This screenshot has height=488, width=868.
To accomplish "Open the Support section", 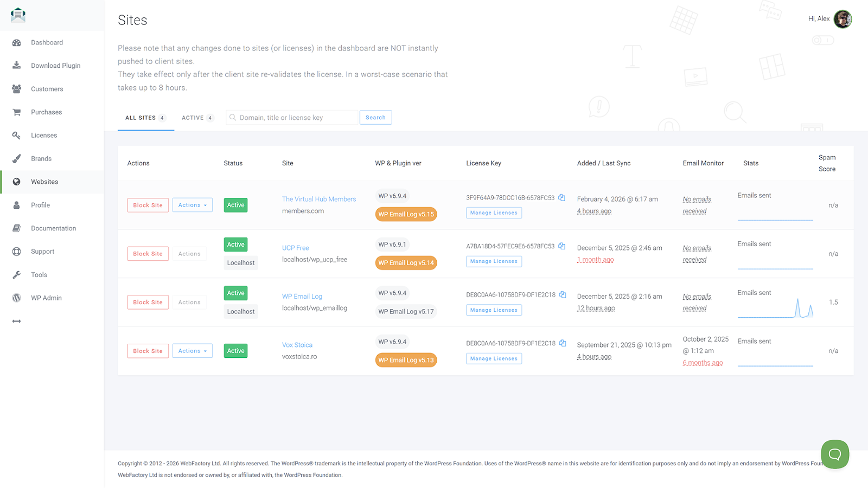I will point(42,251).
